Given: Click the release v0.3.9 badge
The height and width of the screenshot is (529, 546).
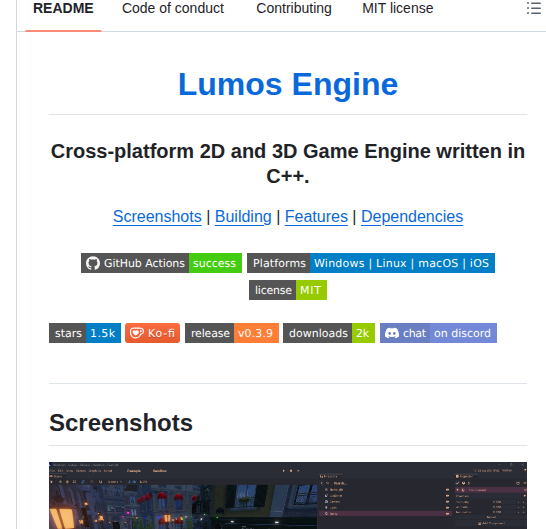Looking at the screenshot, I should tap(232, 333).
